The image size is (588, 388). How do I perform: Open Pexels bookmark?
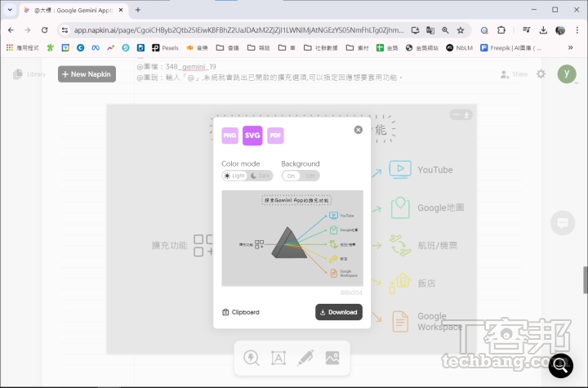(x=165, y=47)
